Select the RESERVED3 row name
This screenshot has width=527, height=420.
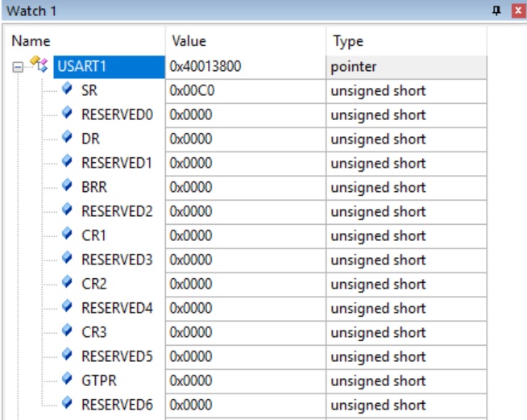[117, 260]
